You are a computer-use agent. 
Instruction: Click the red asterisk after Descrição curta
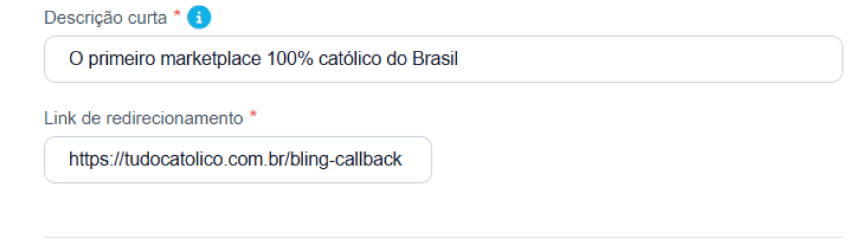177,15
